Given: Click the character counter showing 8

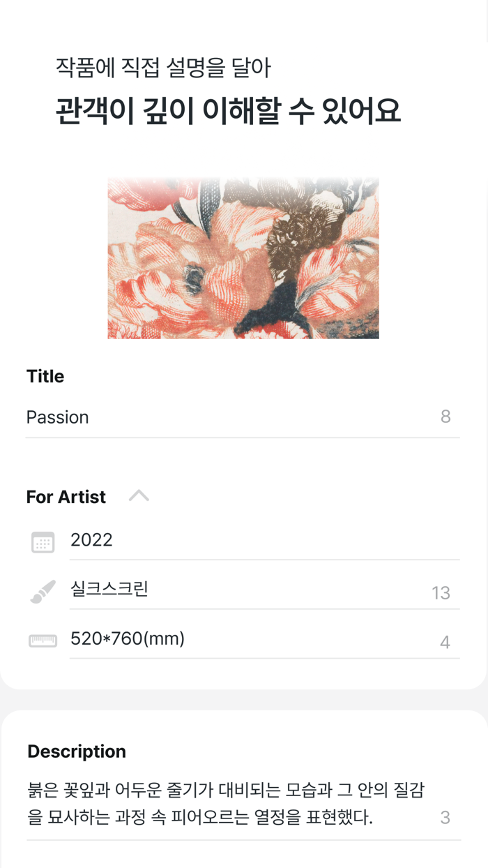Looking at the screenshot, I should 447,417.
